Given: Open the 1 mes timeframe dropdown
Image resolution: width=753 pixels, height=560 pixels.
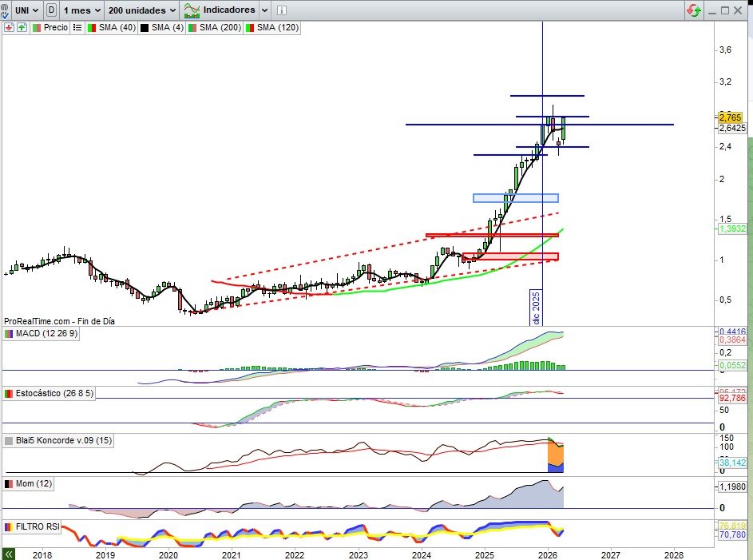Looking at the screenshot, I should [82, 10].
